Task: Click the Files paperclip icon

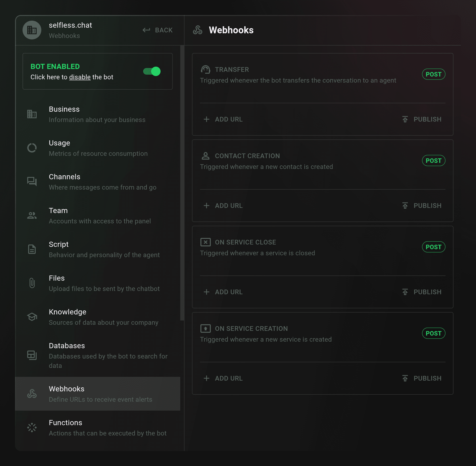Action: pyautogui.click(x=32, y=283)
